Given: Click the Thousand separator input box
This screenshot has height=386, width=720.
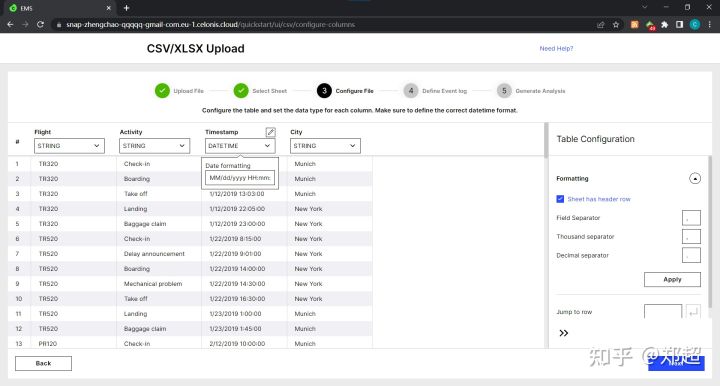Looking at the screenshot, I should click(691, 236).
